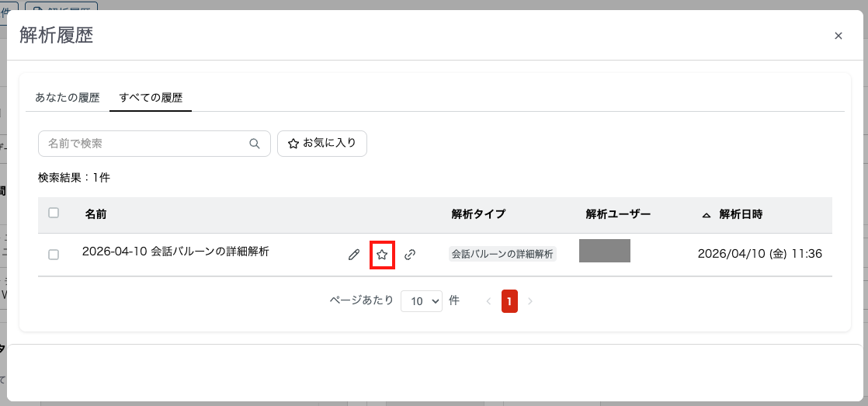Go to next page with right chevron
This screenshot has width=868, height=406.
tap(530, 301)
